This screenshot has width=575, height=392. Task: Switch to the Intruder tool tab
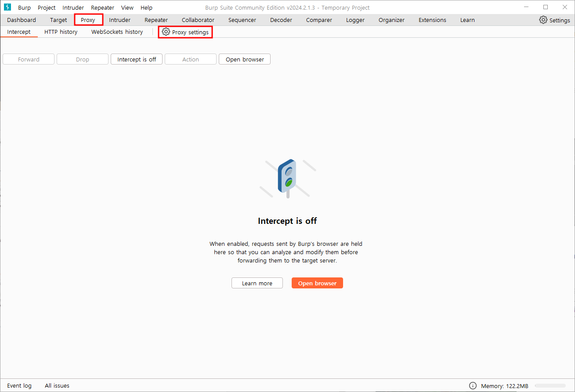pos(119,20)
